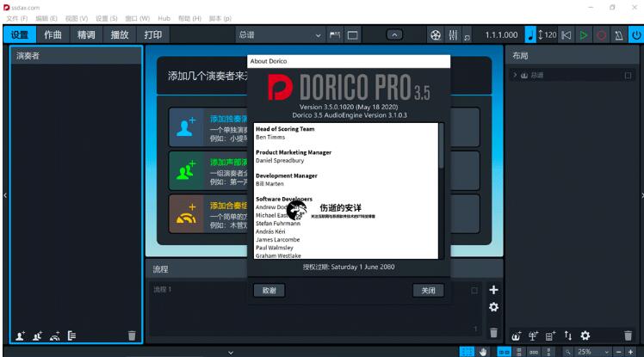Collapse the right panel with the edge arrow

(x=641, y=195)
